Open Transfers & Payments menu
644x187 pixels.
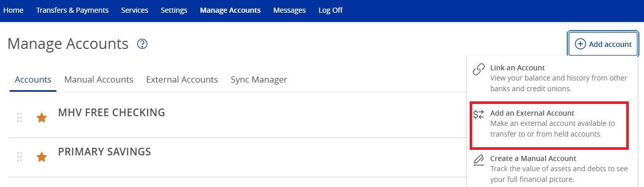(72, 10)
